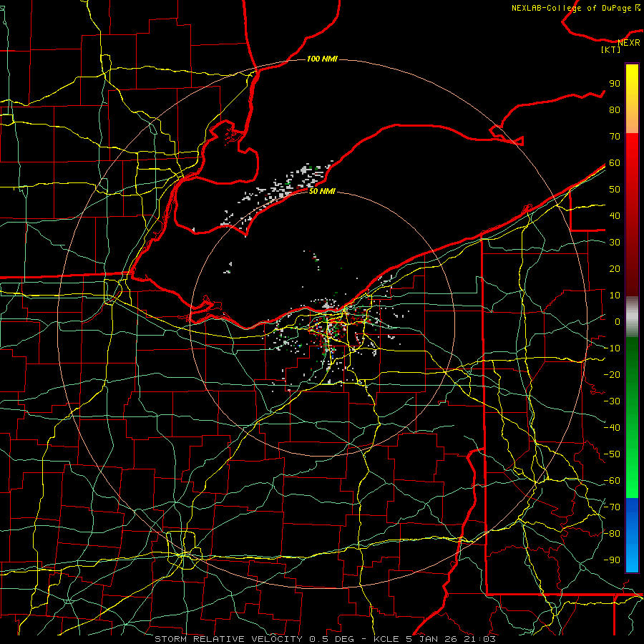Click the KCLE radar site identifier
This screenshot has height=644, width=644.
[386, 639]
